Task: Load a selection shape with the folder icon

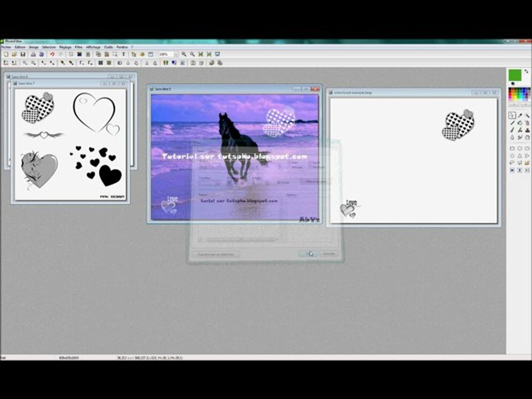Action: 527,163
